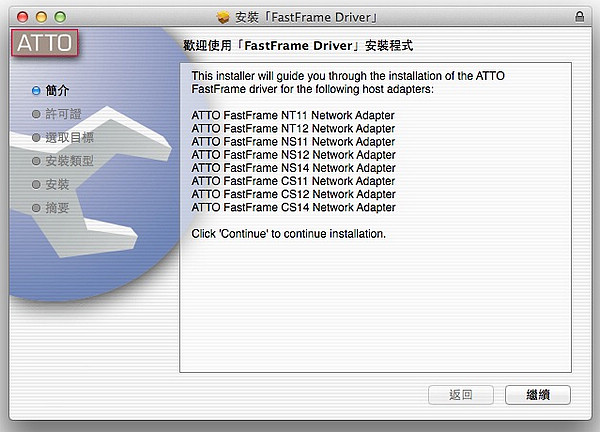Select the blue 簡介 step bullet
The image size is (600, 432).
click(36, 91)
